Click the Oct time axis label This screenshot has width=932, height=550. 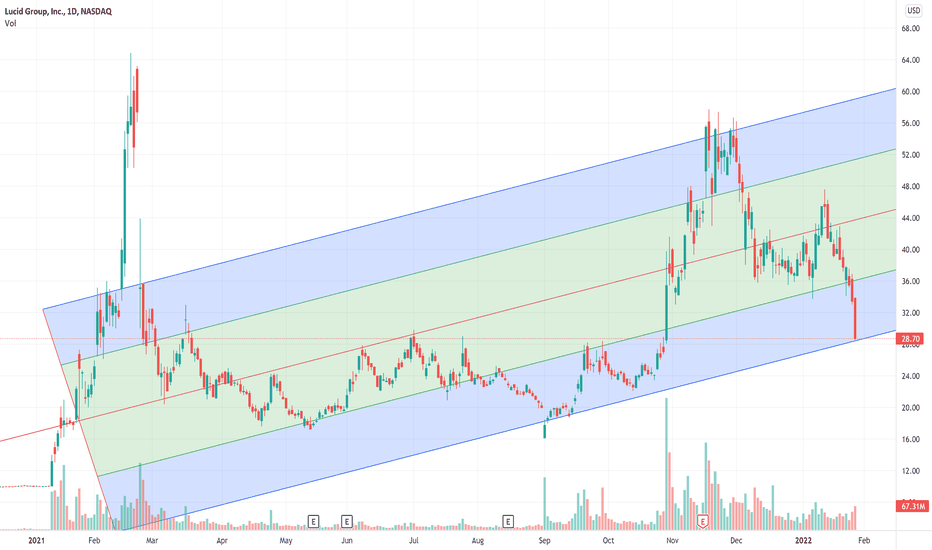[x=608, y=540]
